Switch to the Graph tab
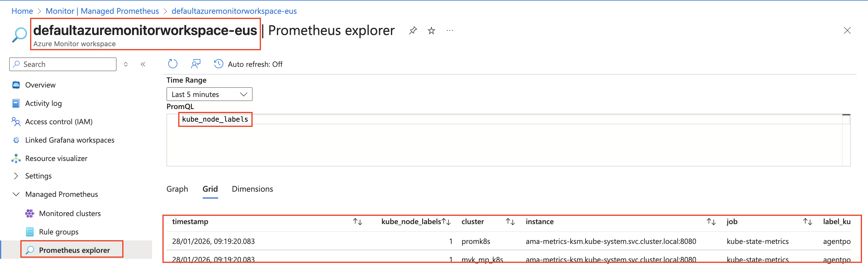The image size is (868, 264). point(177,189)
